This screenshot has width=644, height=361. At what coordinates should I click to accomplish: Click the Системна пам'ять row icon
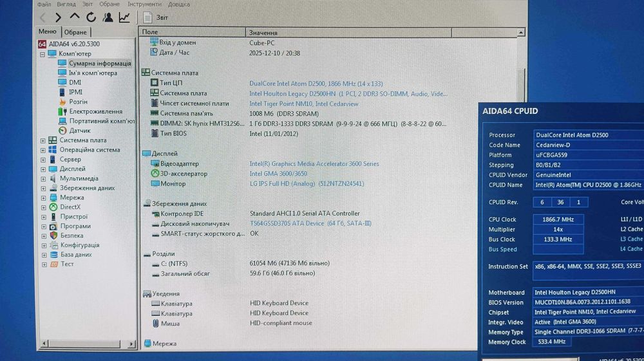[x=155, y=113]
